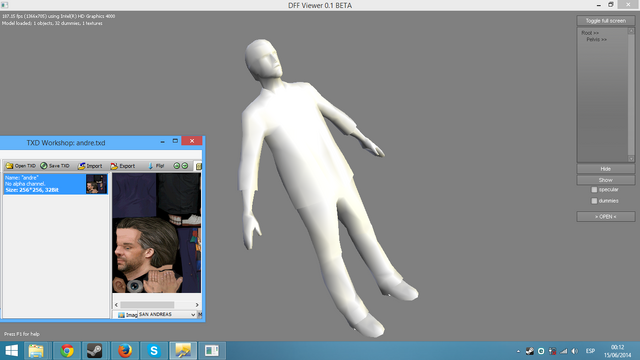Click the Export button in TXD Workshop
This screenshot has height=360, width=640.
tap(123, 166)
